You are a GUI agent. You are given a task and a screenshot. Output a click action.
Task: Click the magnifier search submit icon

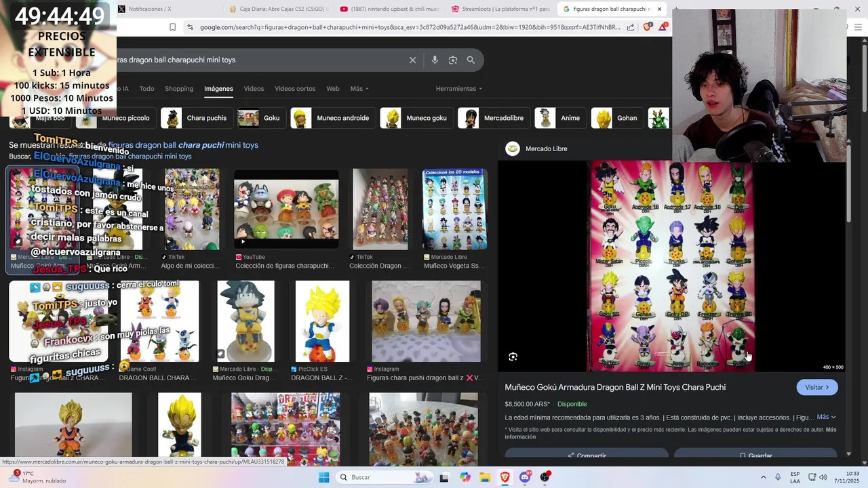471,60
